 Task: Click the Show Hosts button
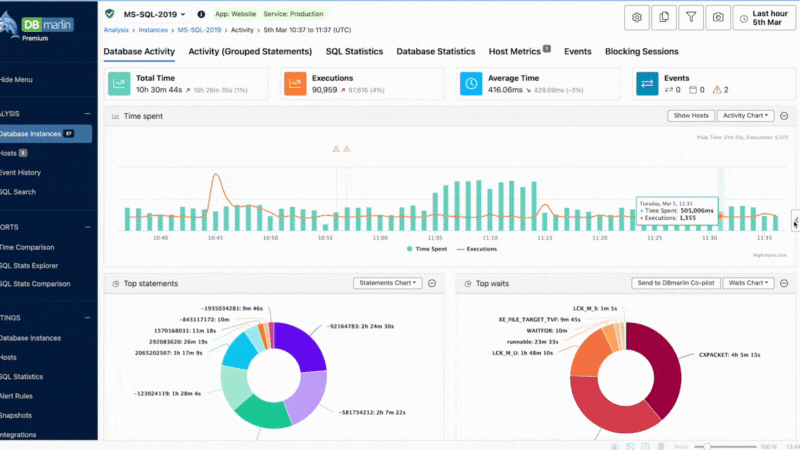[691, 116]
